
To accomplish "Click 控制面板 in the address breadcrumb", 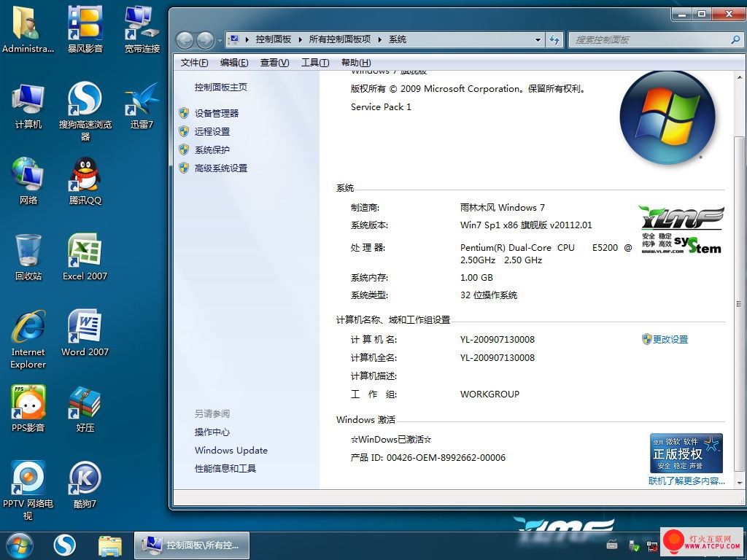I will (x=273, y=39).
